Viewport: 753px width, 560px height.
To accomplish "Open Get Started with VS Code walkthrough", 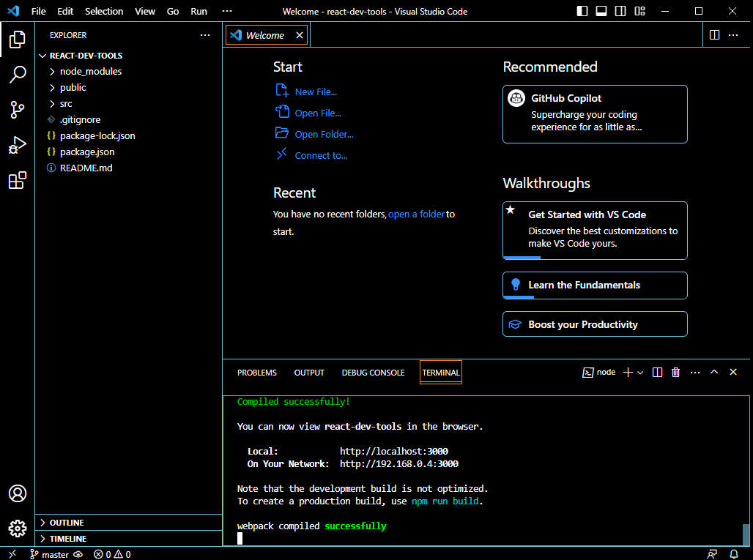I will click(x=595, y=231).
